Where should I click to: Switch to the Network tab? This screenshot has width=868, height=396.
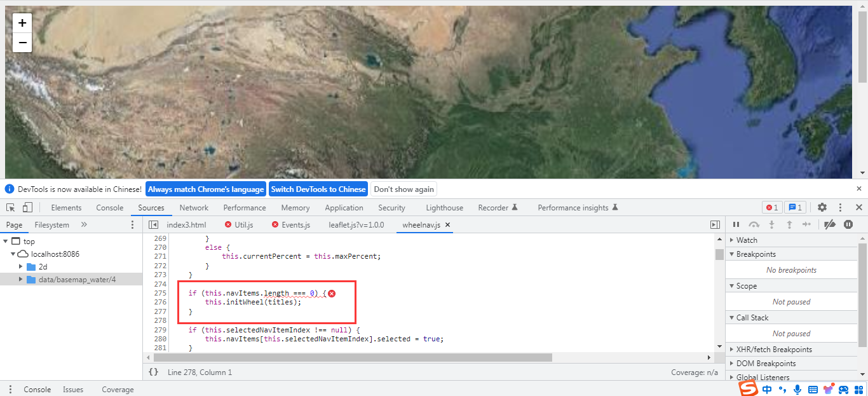[x=194, y=208]
